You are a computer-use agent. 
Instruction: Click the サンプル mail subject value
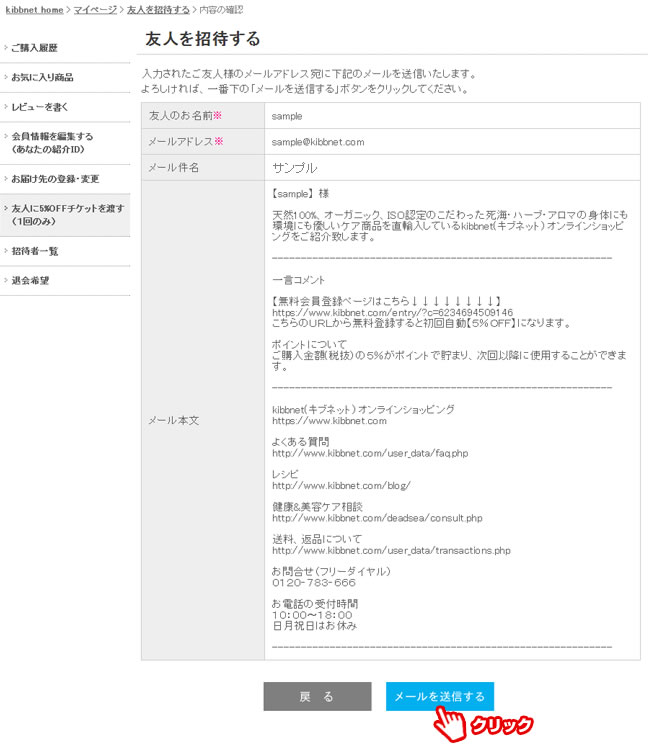(x=295, y=167)
